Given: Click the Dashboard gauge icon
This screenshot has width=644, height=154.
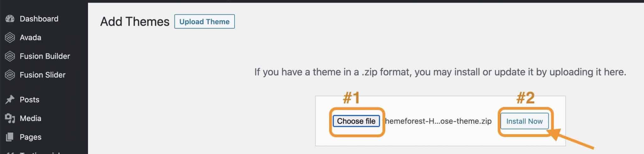Looking at the screenshot, I should click(x=10, y=19).
